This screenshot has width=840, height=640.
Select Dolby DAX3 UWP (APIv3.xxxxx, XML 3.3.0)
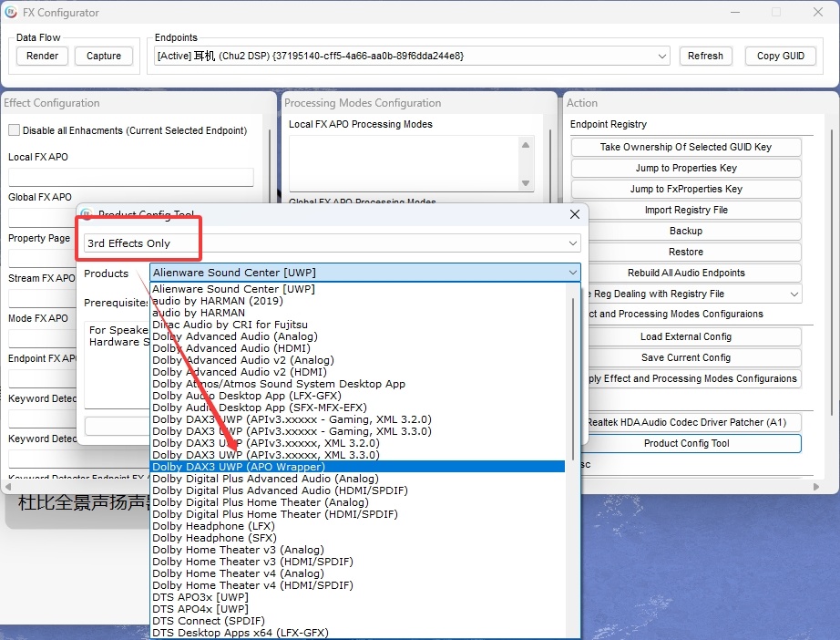358,455
